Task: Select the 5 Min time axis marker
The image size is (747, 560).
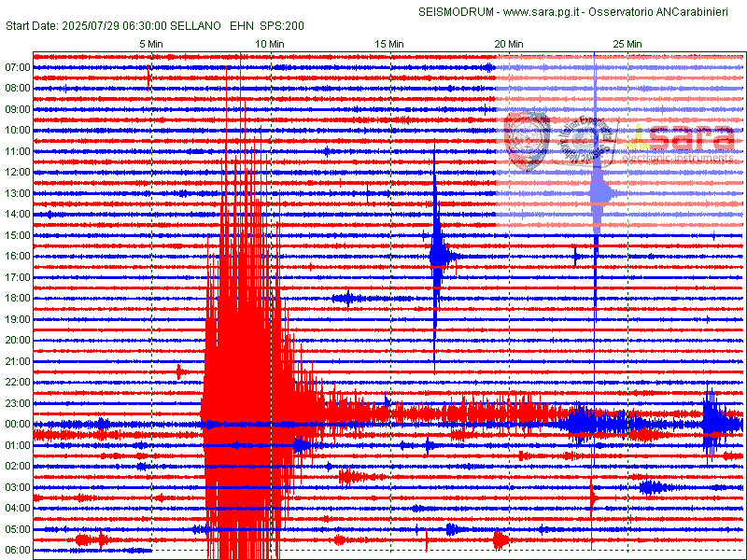Action: 152,44
